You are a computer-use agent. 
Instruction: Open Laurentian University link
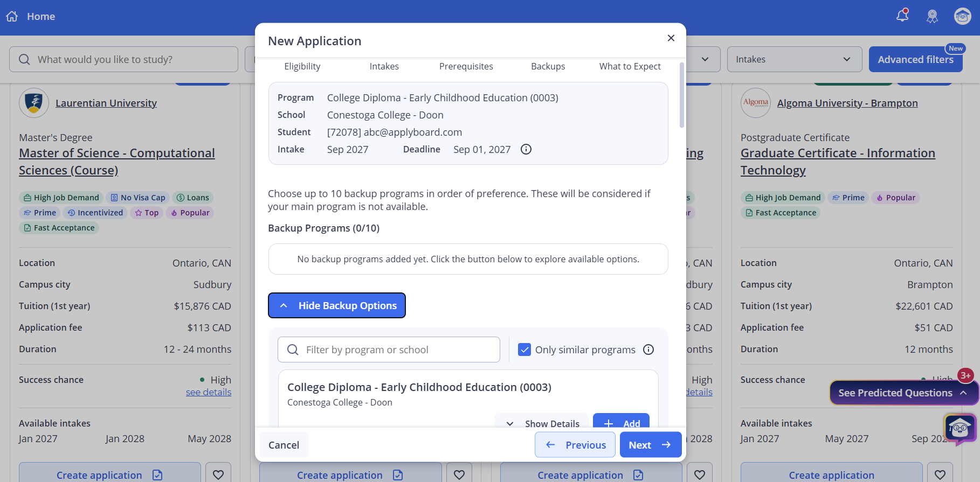coord(106,103)
